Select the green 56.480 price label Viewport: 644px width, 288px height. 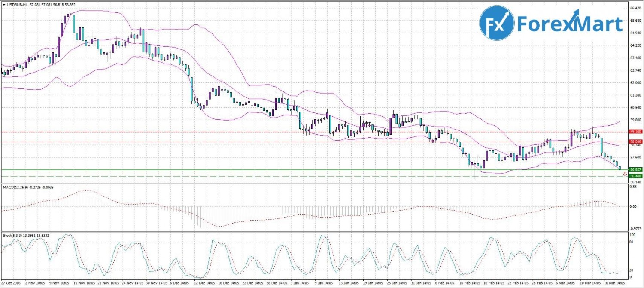point(635,176)
